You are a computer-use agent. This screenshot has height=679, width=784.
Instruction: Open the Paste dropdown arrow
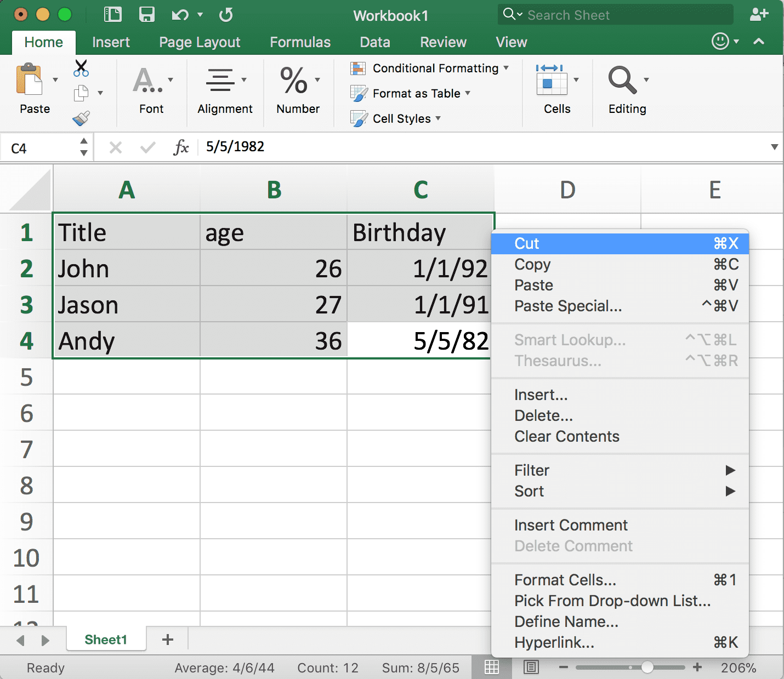pyautogui.click(x=54, y=79)
